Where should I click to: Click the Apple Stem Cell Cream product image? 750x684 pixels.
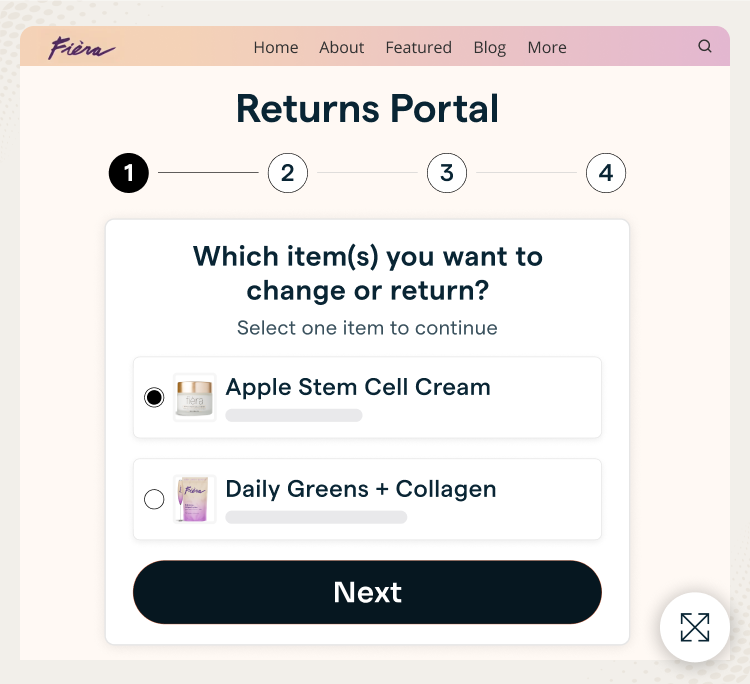tap(195, 397)
